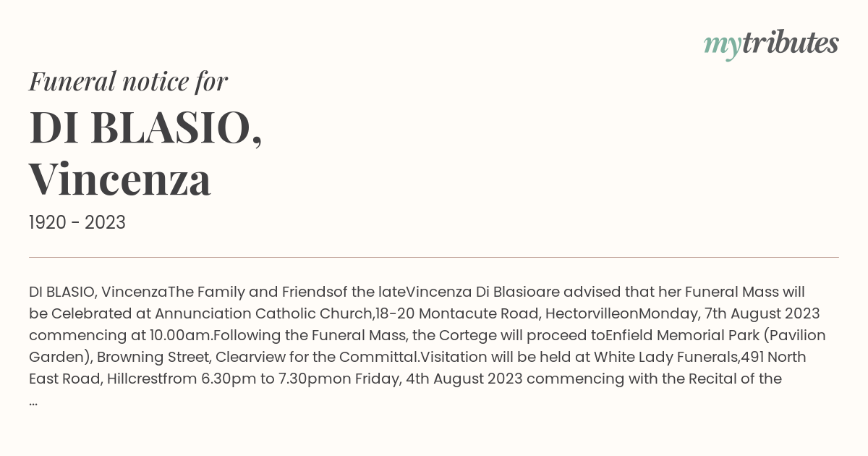The height and width of the screenshot is (456, 868).
Task: Select the 1920 - 2023 date range
Action: pos(77,223)
